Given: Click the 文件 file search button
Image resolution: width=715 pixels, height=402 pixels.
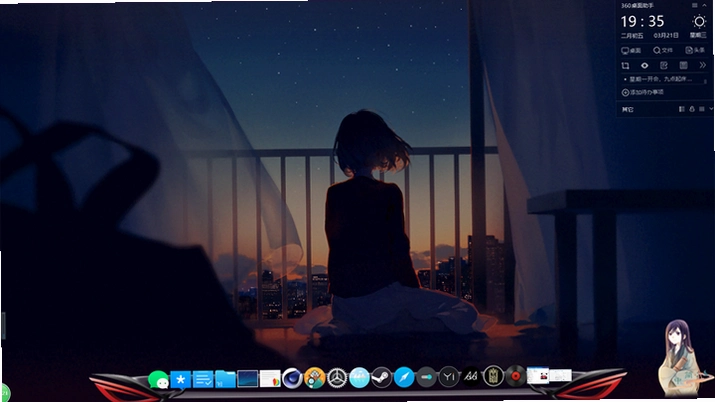Looking at the screenshot, I should 663,50.
